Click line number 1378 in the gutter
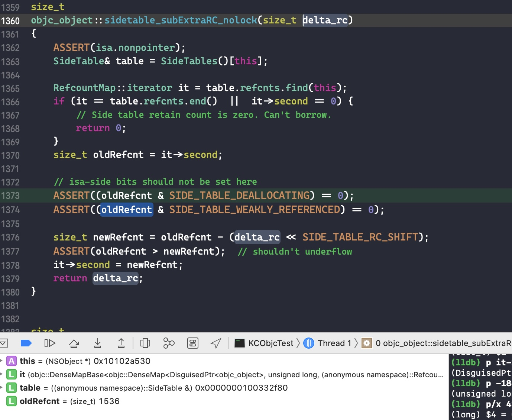The image size is (512, 420). [x=10, y=265]
